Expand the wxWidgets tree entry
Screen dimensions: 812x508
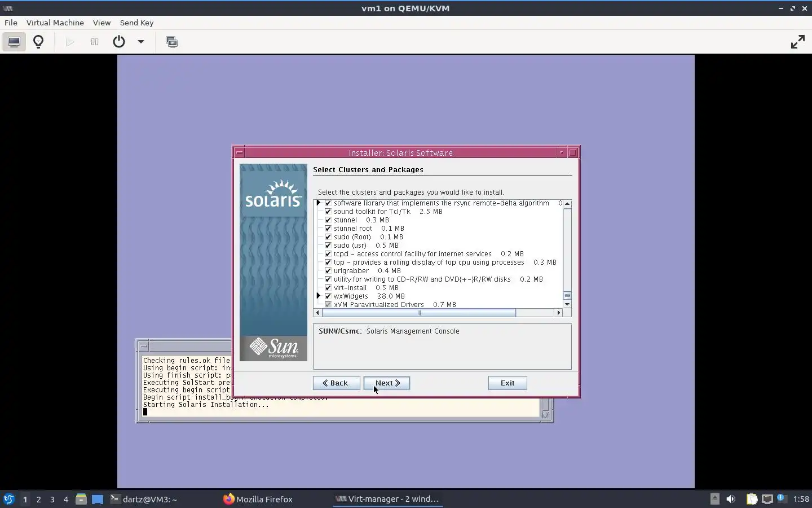point(319,296)
